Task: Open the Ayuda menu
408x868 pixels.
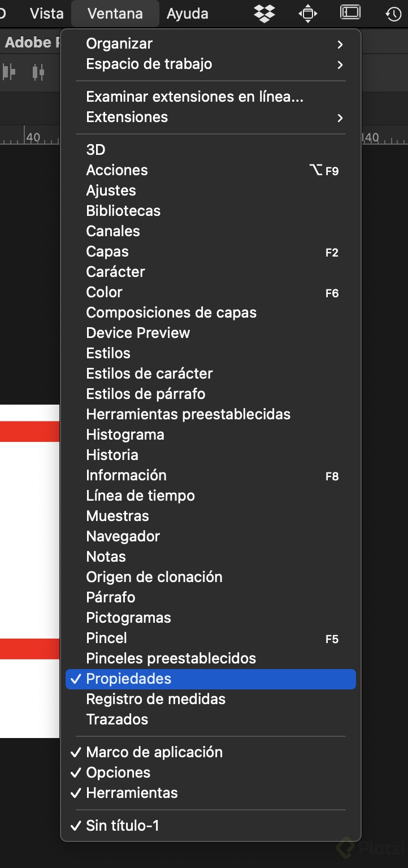Action: 187,14
